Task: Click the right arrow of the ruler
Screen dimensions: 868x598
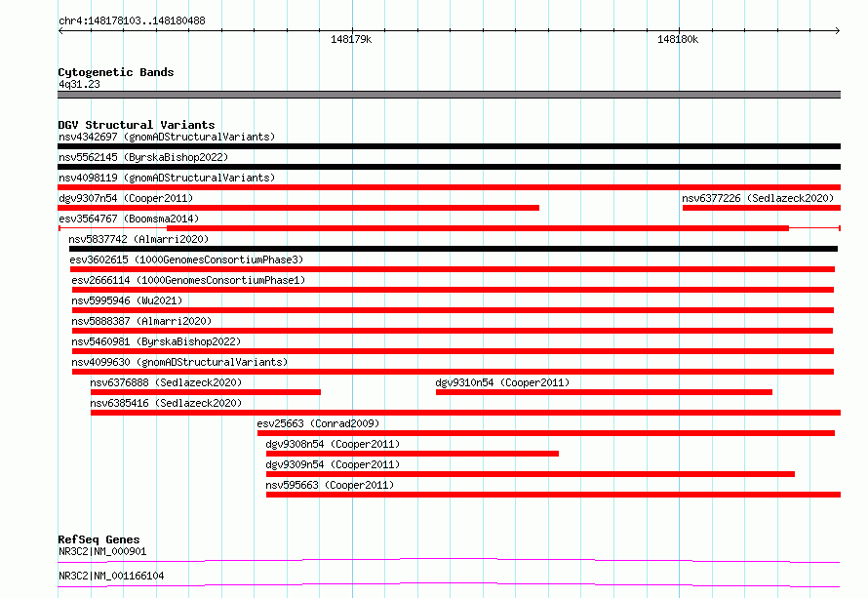Action: (838, 30)
